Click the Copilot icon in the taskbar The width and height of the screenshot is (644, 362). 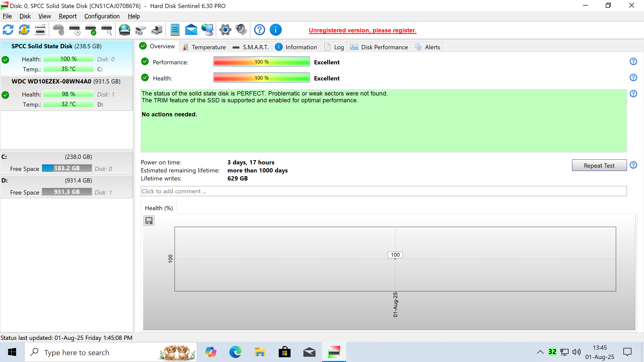(x=211, y=352)
